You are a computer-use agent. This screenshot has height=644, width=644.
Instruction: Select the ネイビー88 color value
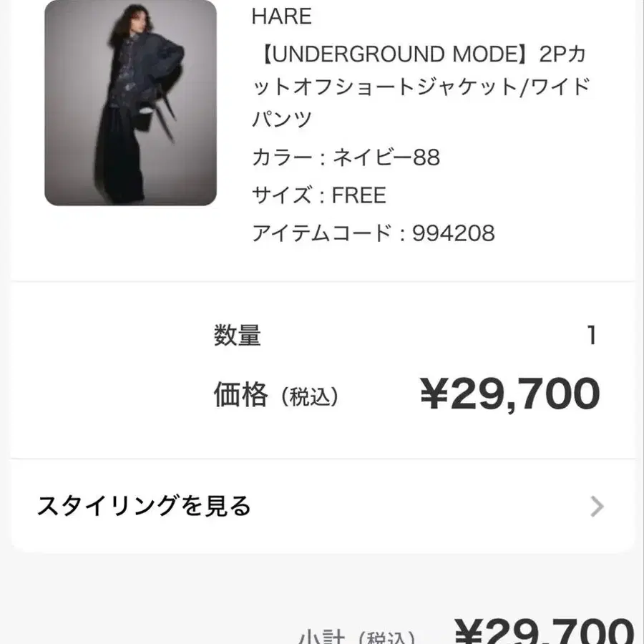386,157
